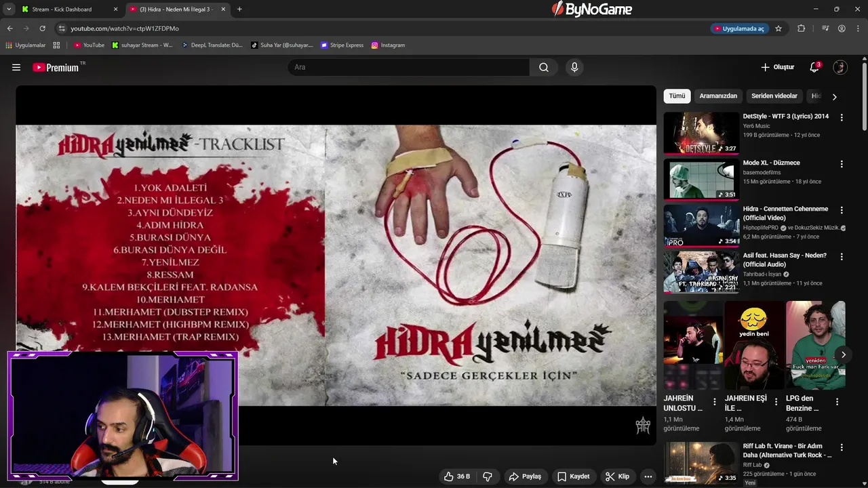Open JAHREİN EŞİ İLE short thumbnail

753,345
